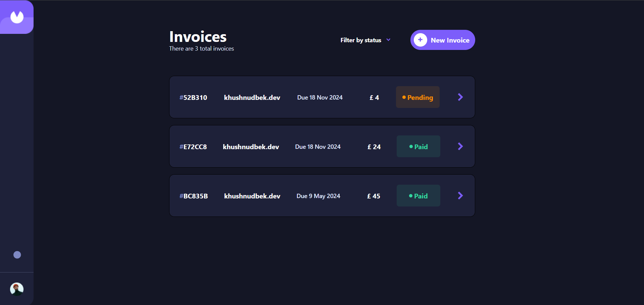Click the plus icon on New Invoice button
The height and width of the screenshot is (305, 644).
[x=420, y=40]
